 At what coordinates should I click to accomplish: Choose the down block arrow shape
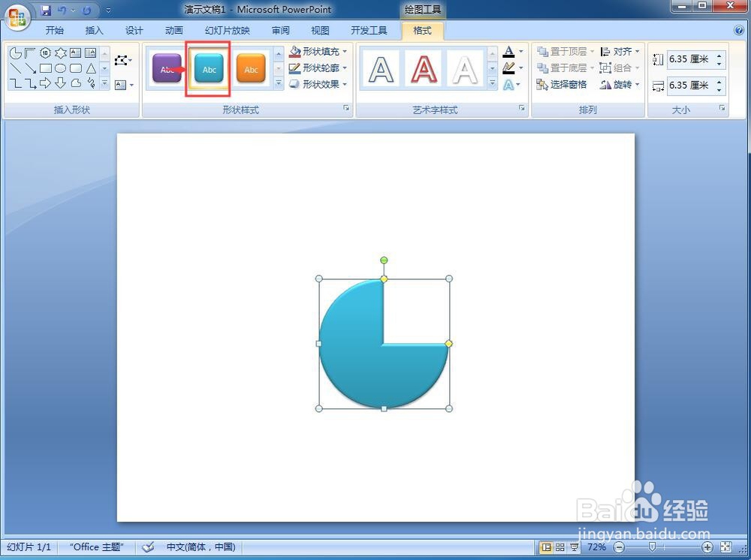60,83
